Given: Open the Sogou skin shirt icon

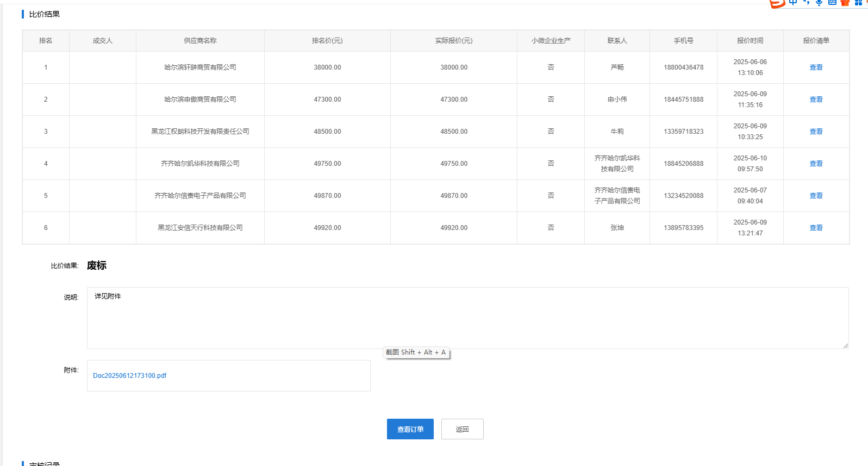Looking at the screenshot, I should 845,2.
